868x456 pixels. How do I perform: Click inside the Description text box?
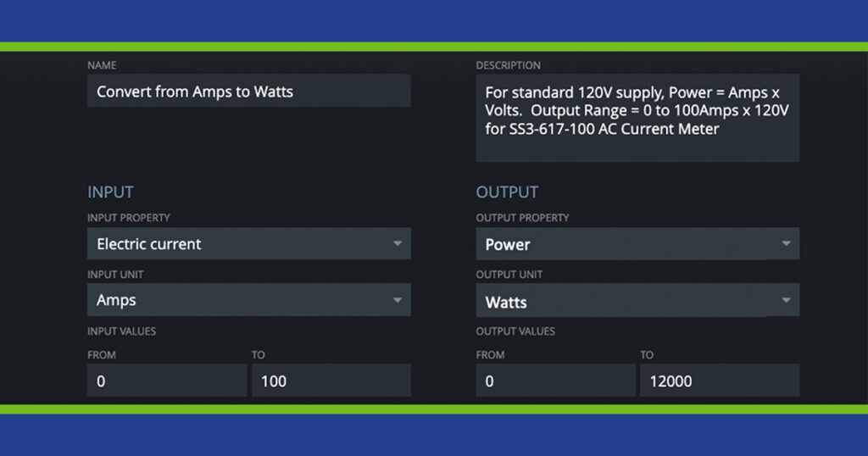tap(637, 117)
